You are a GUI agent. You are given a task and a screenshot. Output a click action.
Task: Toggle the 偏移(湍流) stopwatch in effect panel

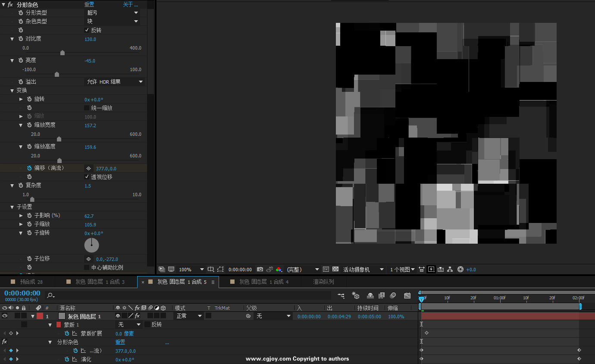click(29, 168)
